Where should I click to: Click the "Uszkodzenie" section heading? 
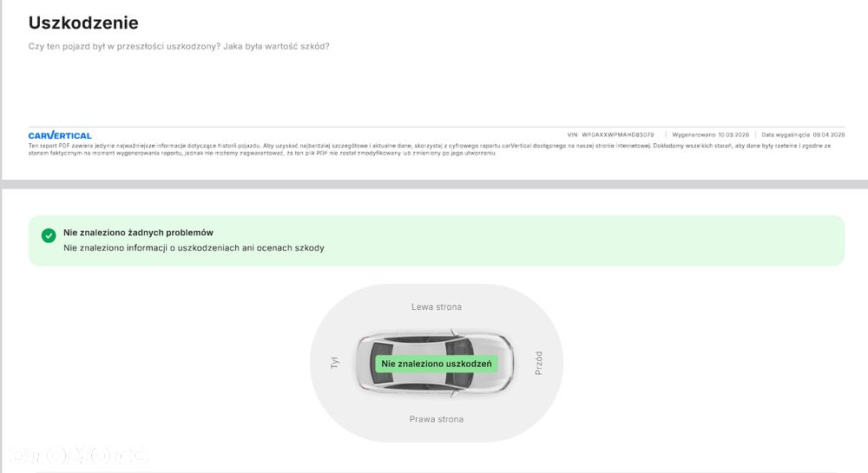[83, 23]
